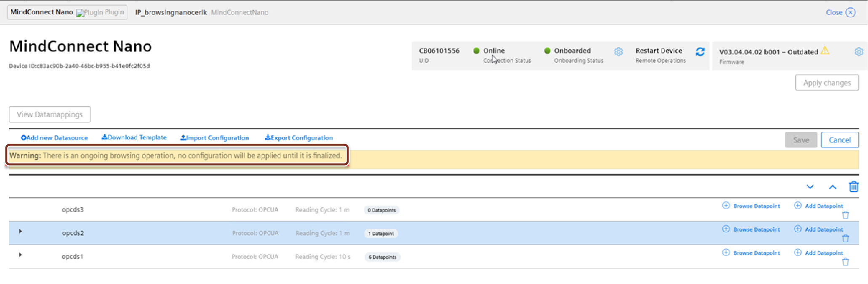Click the up chevron above datasource list
The image size is (868, 284).
point(833,187)
